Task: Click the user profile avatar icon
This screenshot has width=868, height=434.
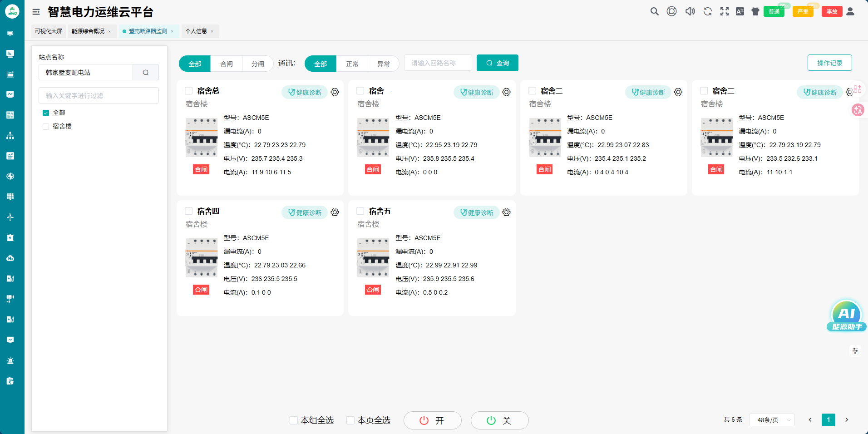Action: 850,11
